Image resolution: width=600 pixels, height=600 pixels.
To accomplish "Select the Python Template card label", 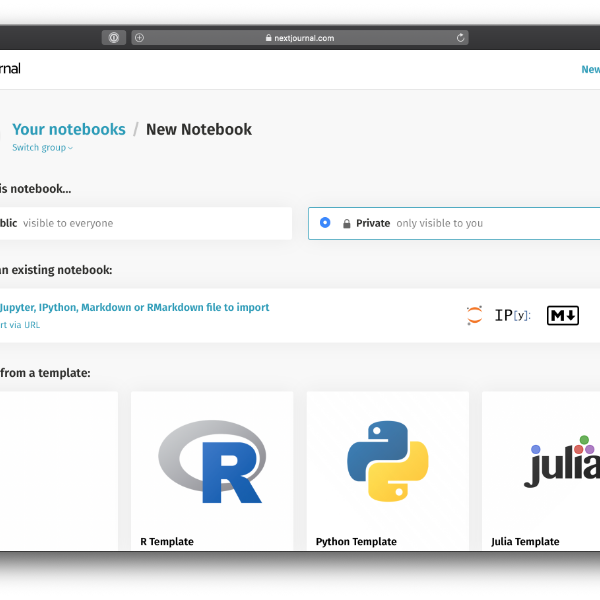I will pyautogui.click(x=356, y=542).
